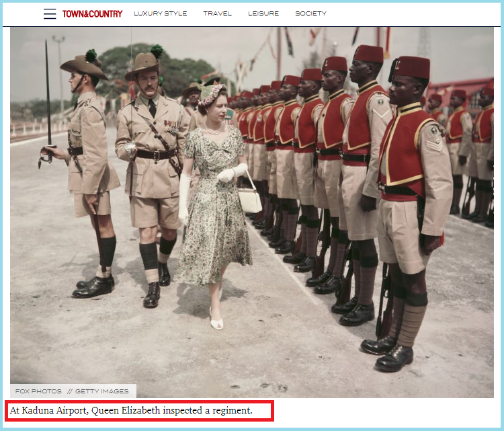This screenshot has width=504, height=431.
Task: Click the Kaduna Airport photo caption
Action: 131,410
